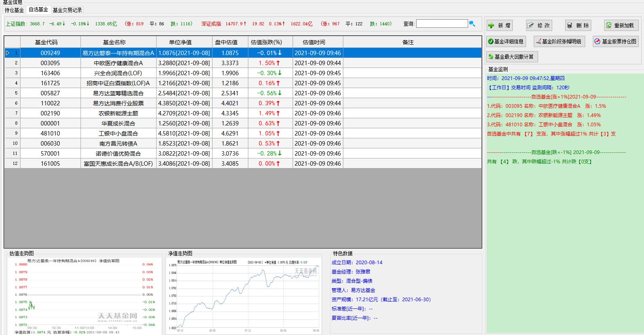Select the 招商中证白酒指数(LOF)A row
644x335 pixels.
[243, 83]
